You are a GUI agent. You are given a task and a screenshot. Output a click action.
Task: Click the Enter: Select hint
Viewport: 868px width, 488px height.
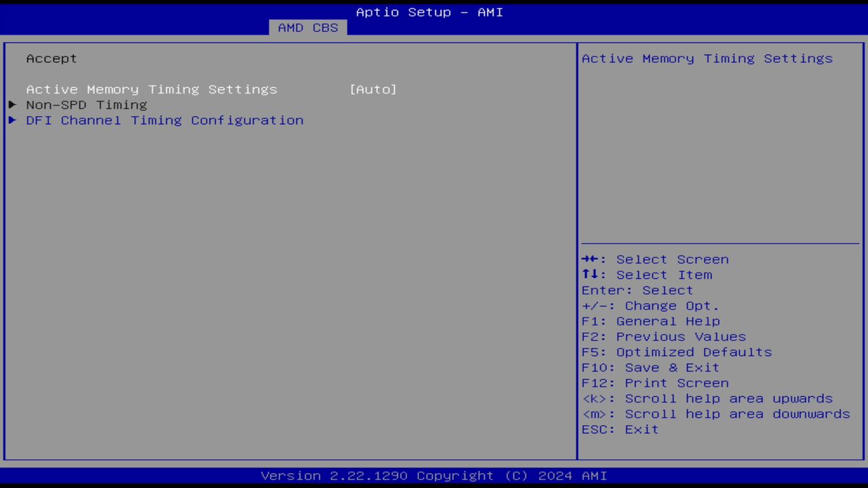[x=637, y=291]
